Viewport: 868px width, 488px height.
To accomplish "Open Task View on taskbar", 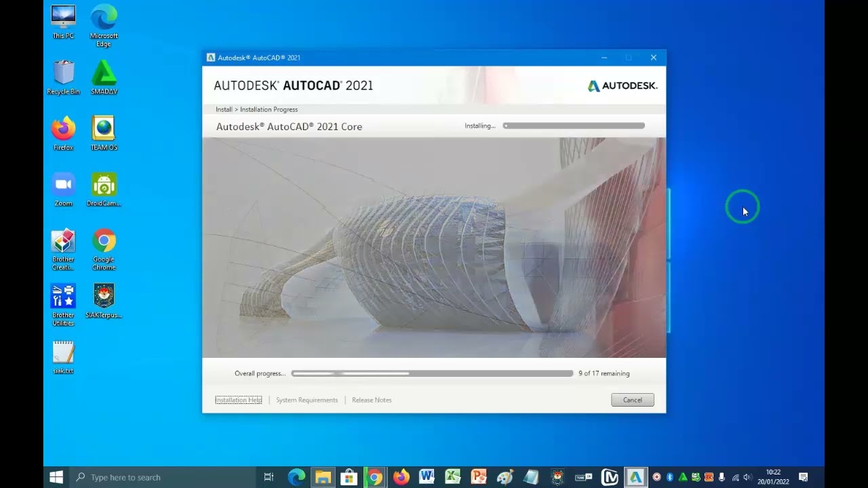I will tap(269, 477).
